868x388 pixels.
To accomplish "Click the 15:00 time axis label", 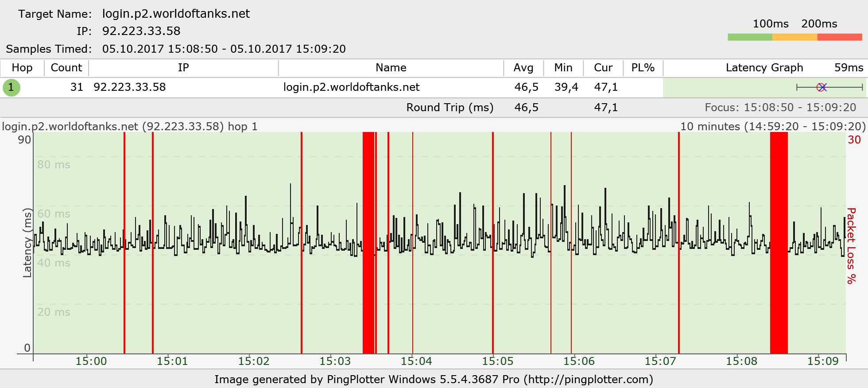I will pos(91,361).
